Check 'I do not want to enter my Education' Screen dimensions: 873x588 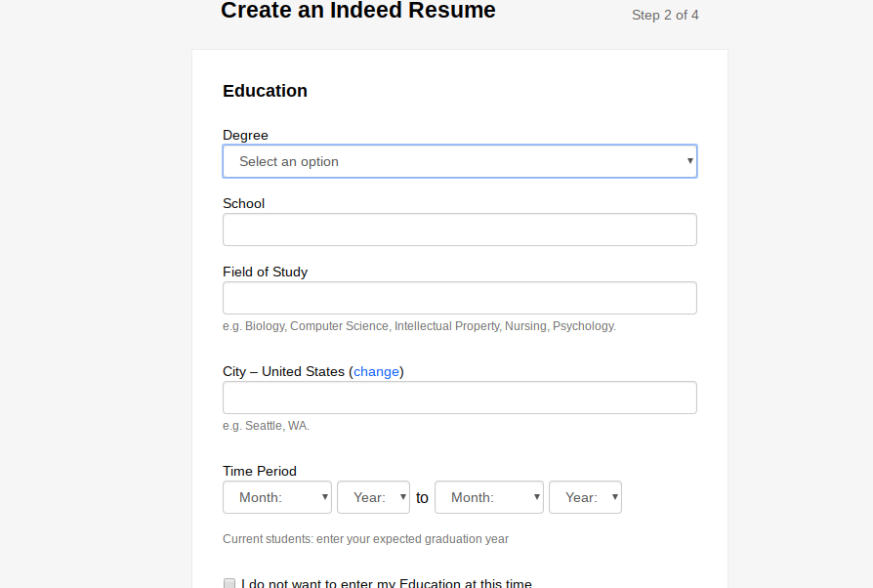click(x=229, y=583)
